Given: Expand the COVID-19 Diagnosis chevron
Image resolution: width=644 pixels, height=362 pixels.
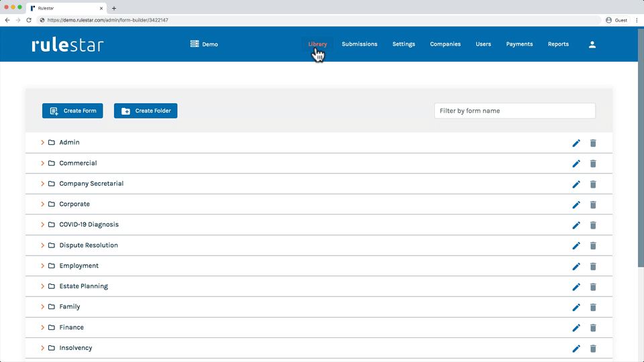Looking at the screenshot, I should point(42,225).
